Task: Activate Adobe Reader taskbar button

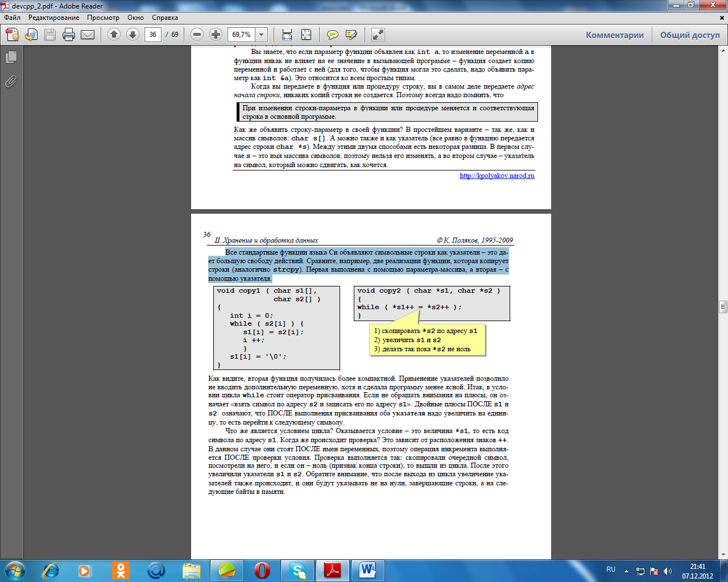Action: point(333,570)
